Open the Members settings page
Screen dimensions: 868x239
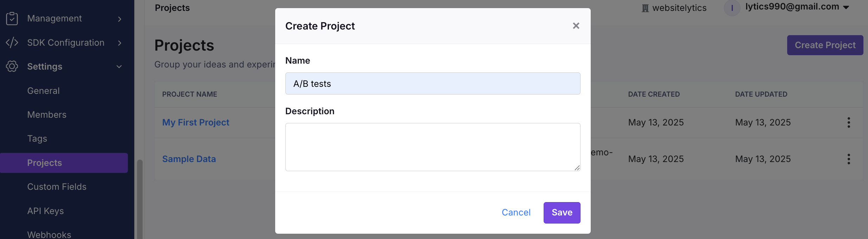coord(47,115)
